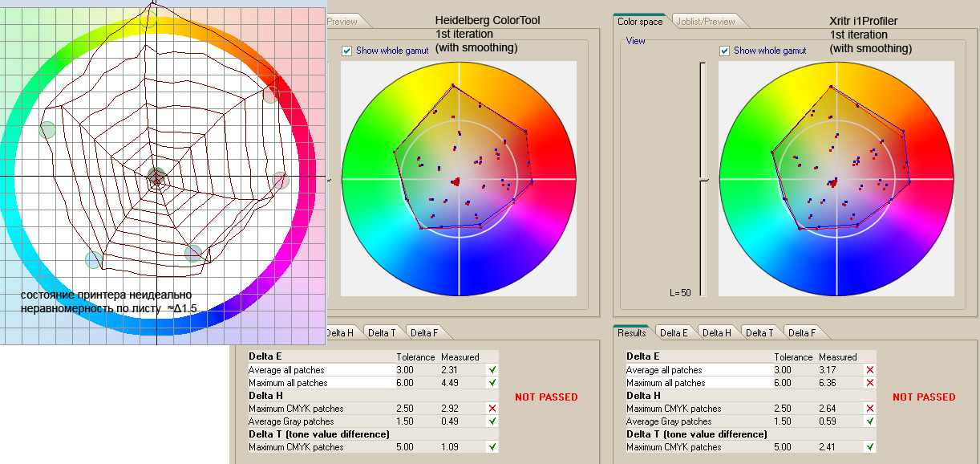This screenshot has height=464, width=980.
Task: Click measured value 4.49
Action: pos(449,383)
